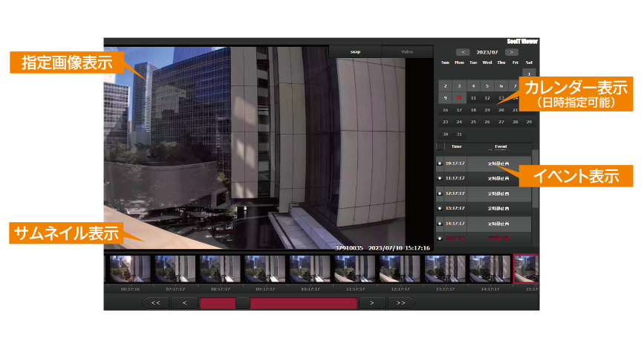The image size is (644, 347).
Task: Open the 11:17:17 thumbnail
Action: pyautogui.click(x=355, y=269)
